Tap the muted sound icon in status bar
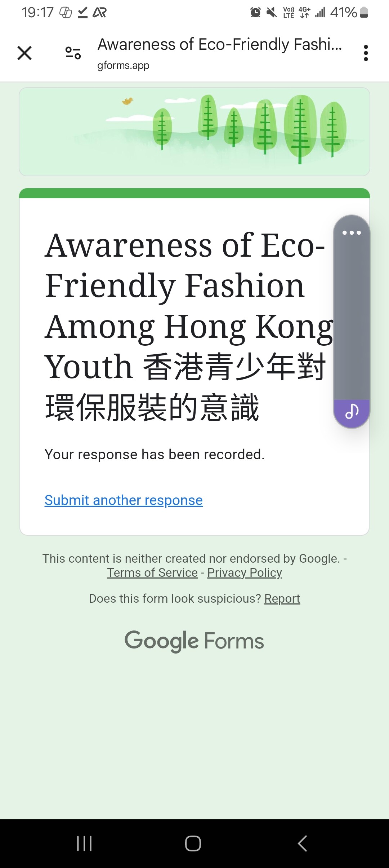Viewport: 389px width, 868px height. point(272,13)
